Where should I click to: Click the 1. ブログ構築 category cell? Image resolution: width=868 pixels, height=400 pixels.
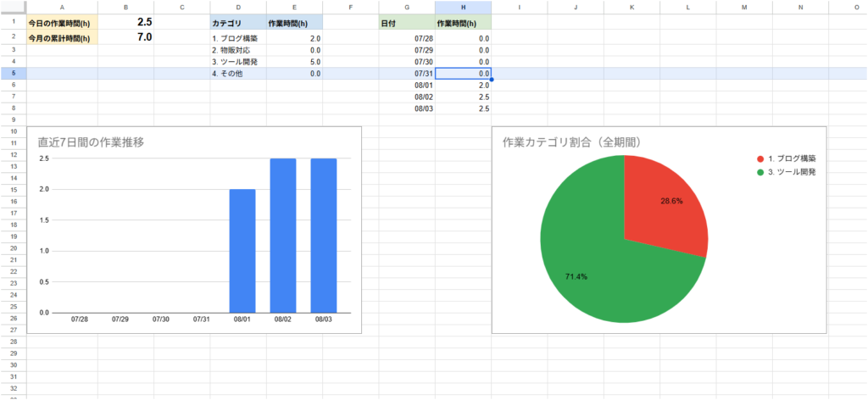[238, 39]
